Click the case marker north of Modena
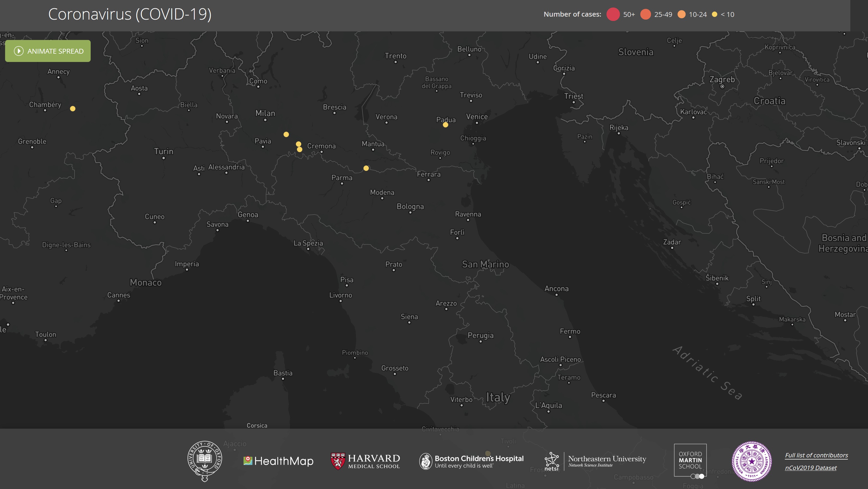This screenshot has height=489, width=868. click(366, 168)
